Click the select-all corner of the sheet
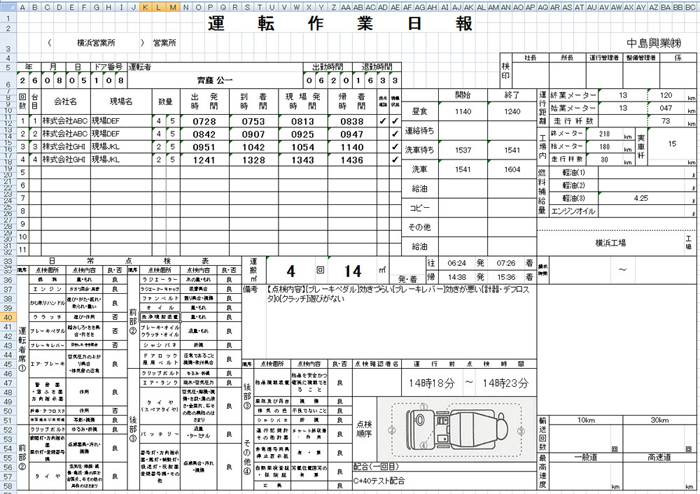Screen dimensions: 700x494 8,5
